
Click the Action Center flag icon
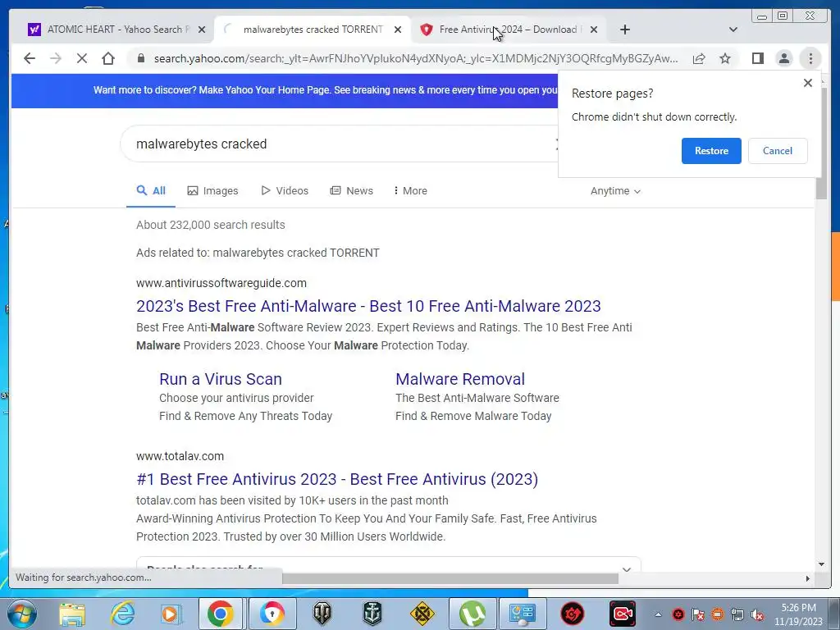pyautogui.click(x=698, y=614)
